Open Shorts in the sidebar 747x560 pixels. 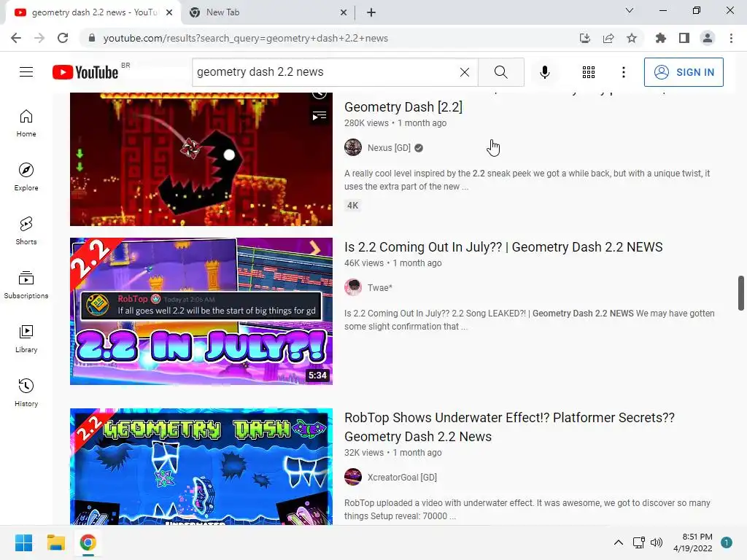26,230
